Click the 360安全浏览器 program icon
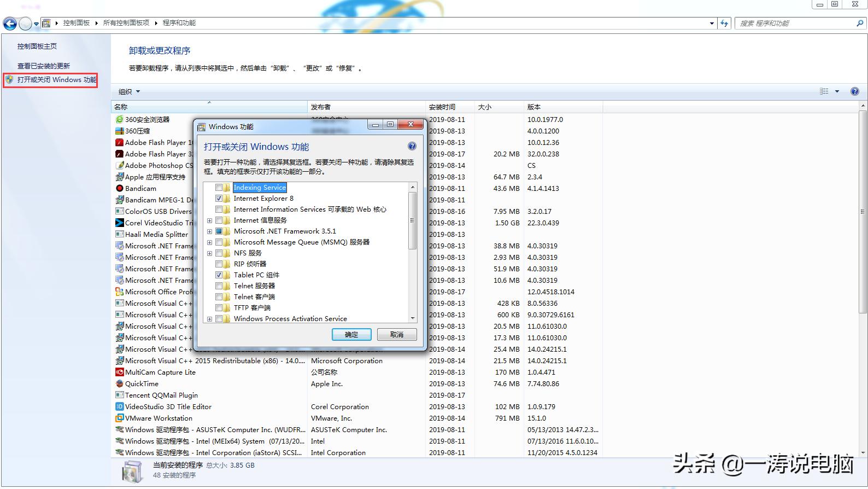 tap(119, 119)
